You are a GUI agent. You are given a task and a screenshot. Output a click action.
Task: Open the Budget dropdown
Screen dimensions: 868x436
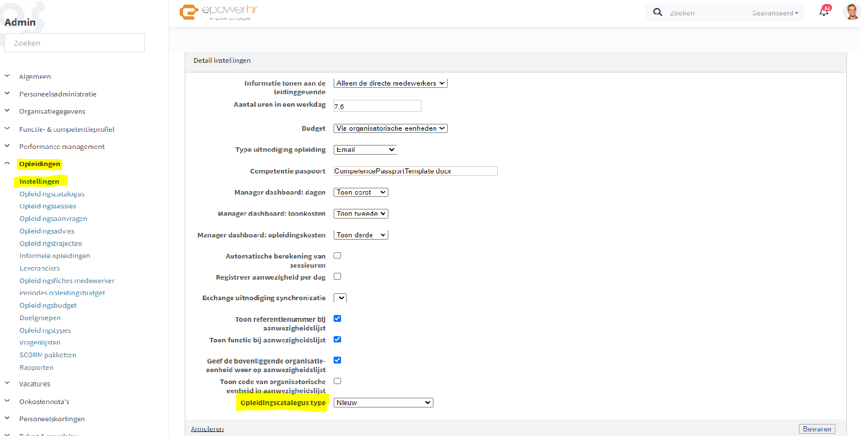click(x=391, y=128)
